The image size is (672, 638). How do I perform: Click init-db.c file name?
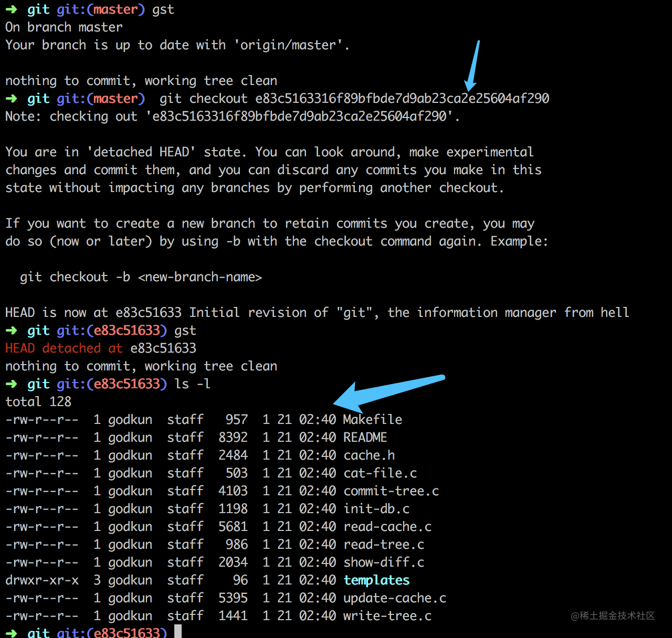point(376,508)
